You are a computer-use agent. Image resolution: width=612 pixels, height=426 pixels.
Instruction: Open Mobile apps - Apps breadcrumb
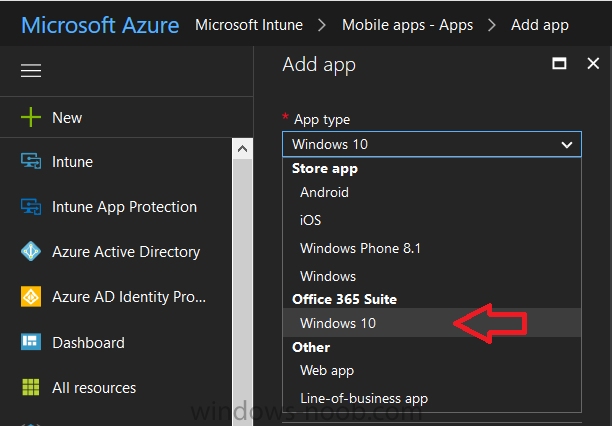[407, 25]
